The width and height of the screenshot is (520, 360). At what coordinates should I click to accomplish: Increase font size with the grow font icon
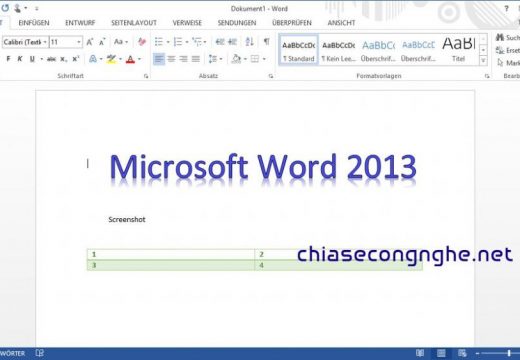(89, 42)
